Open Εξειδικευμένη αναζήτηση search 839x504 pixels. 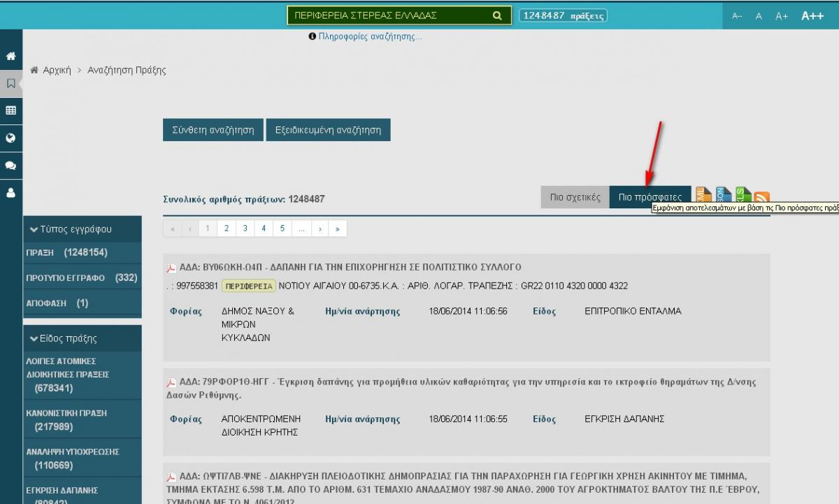tap(328, 130)
